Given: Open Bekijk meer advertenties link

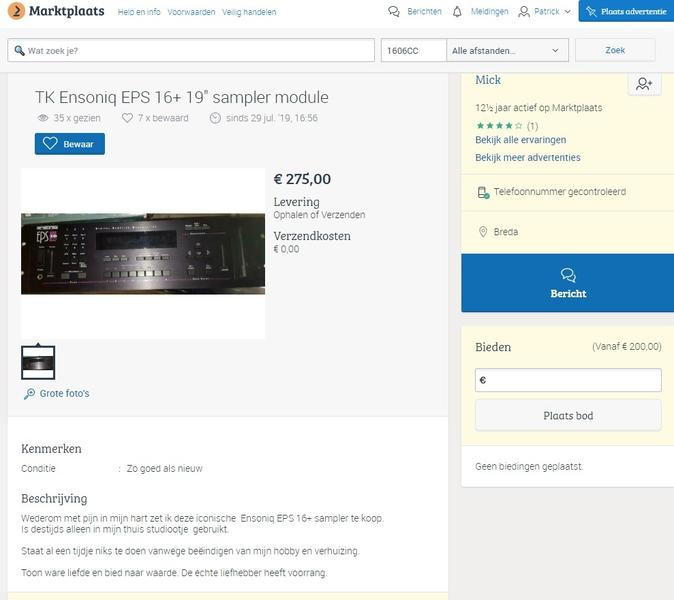Looking at the screenshot, I should pyautogui.click(x=528, y=158).
